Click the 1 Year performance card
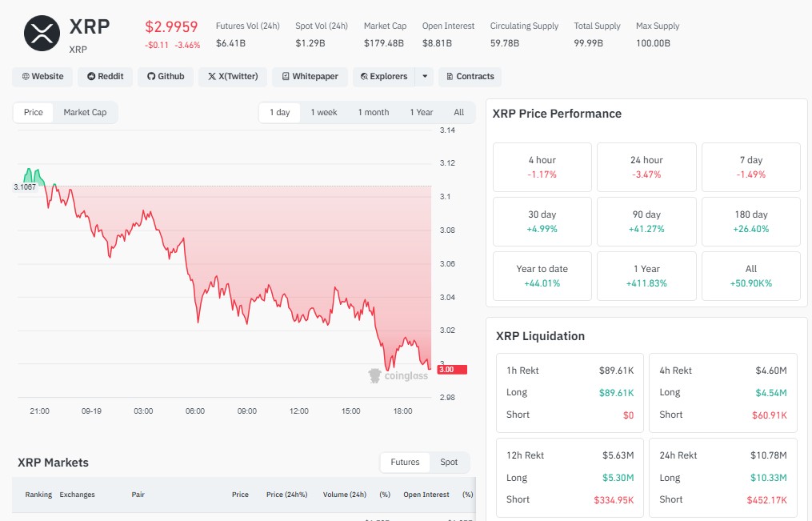Image resolution: width=812 pixels, height=521 pixels. [x=646, y=276]
